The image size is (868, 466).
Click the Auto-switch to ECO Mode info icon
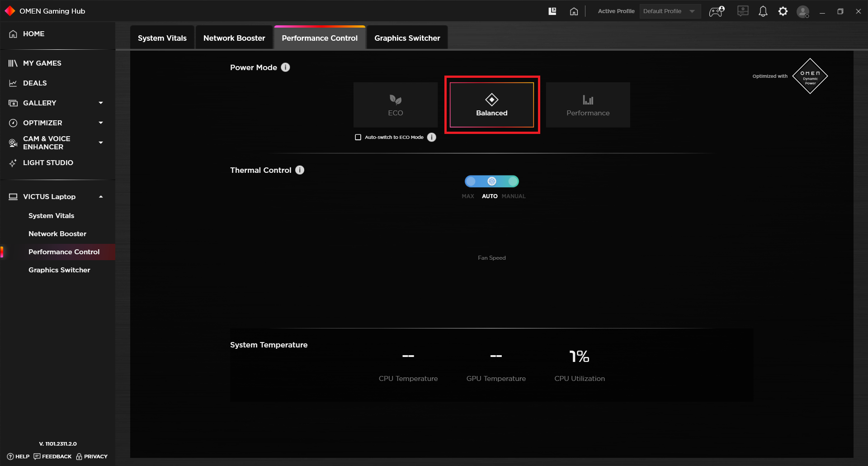(432, 137)
